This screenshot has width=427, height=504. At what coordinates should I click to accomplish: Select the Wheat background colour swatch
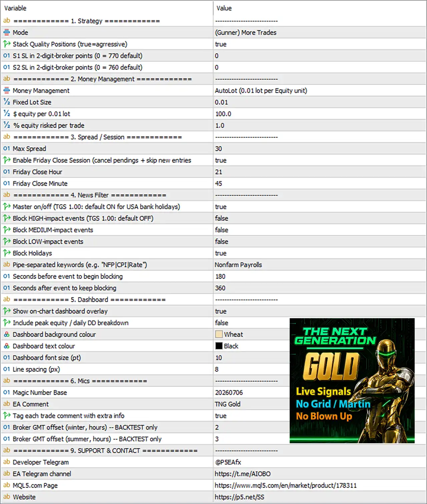click(x=219, y=334)
